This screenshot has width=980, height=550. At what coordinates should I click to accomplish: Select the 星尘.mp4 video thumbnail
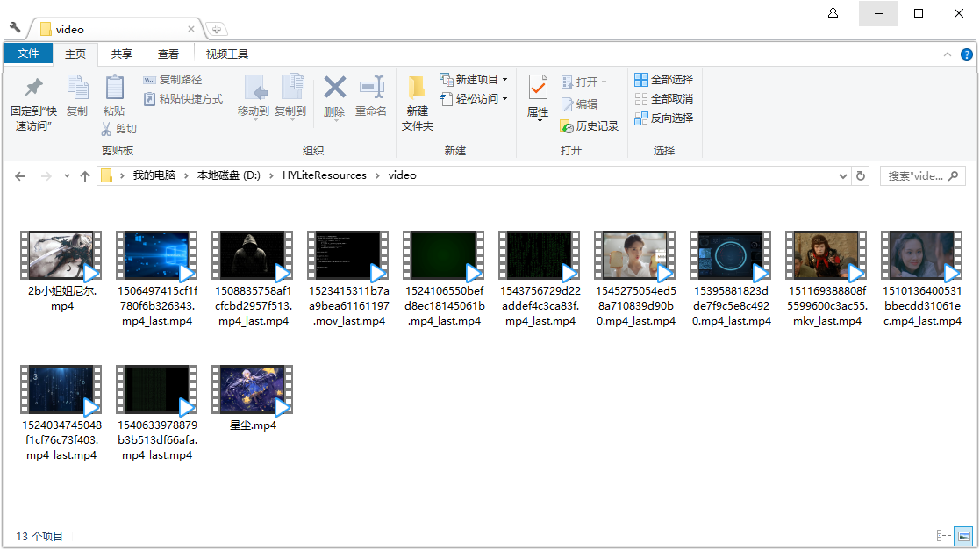[253, 389]
